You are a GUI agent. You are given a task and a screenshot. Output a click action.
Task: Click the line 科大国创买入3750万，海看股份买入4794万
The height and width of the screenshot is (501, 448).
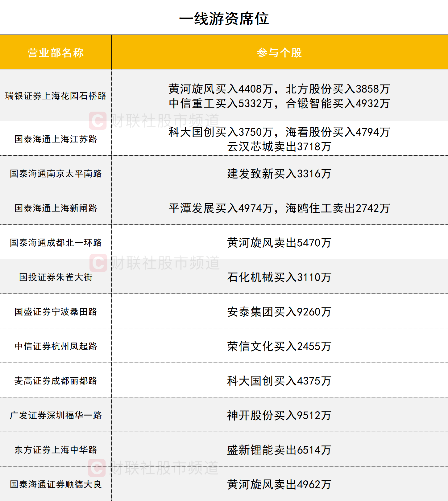pos(280,132)
